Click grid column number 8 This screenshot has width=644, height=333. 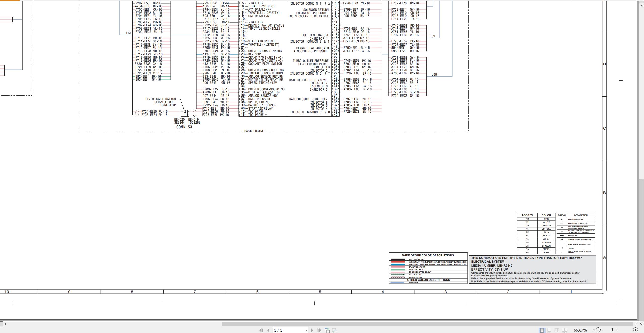pyautogui.click(x=132, y=292)
